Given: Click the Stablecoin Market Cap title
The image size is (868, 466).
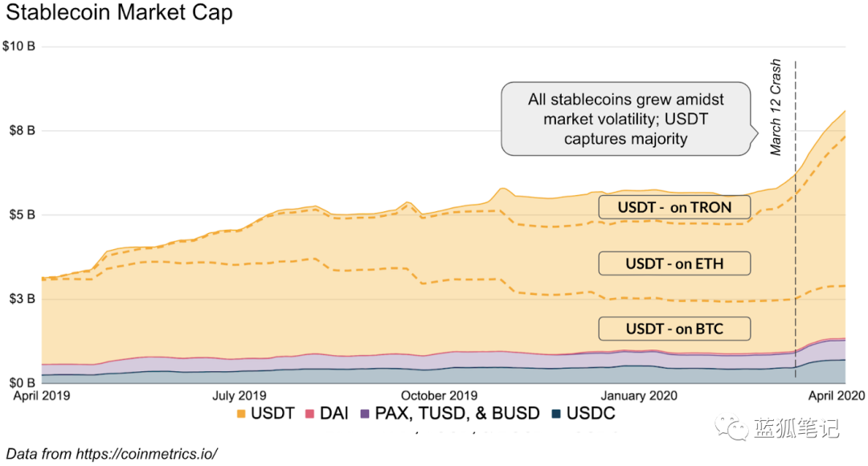Looking at the screenshot, I should click(x=121, y=14).
